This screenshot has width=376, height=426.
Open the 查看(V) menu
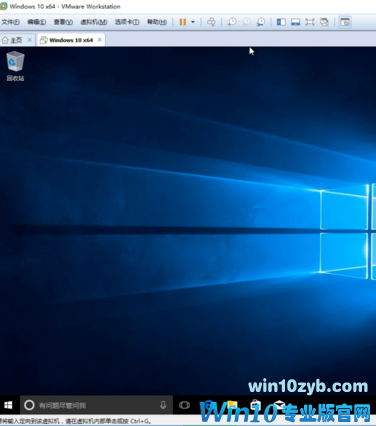click(63, 22)
